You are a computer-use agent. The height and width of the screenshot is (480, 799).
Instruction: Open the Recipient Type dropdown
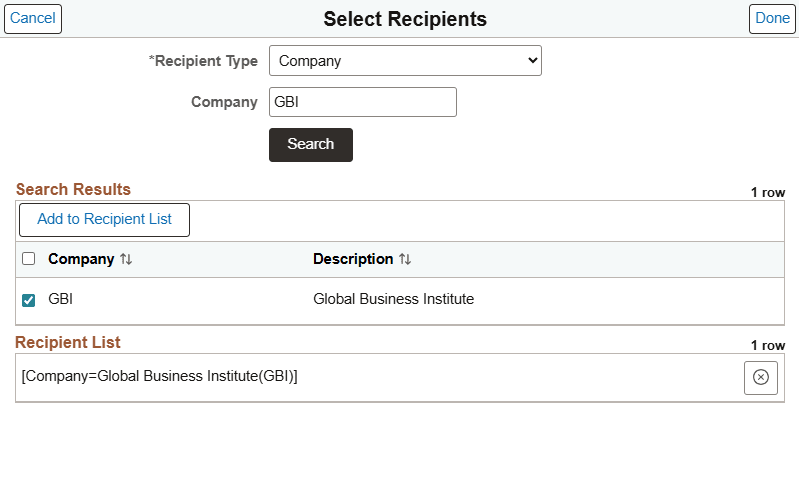pyautogui.click(x=405, y=61)
